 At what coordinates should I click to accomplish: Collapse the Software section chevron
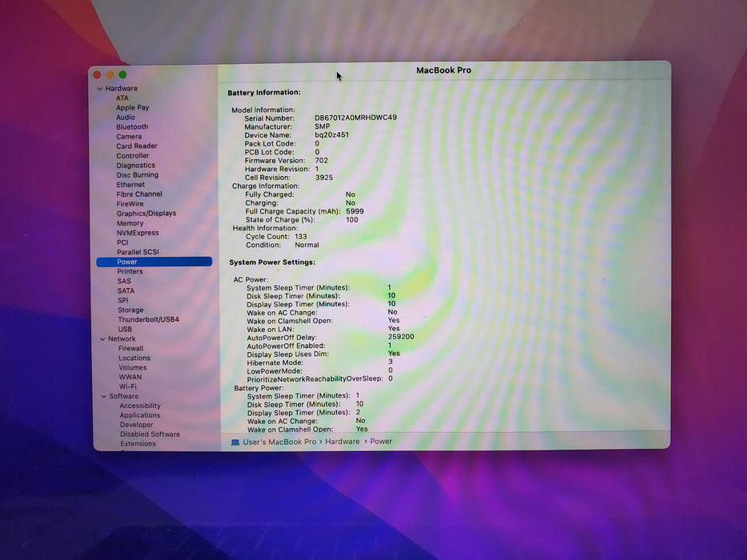point(104,396)
